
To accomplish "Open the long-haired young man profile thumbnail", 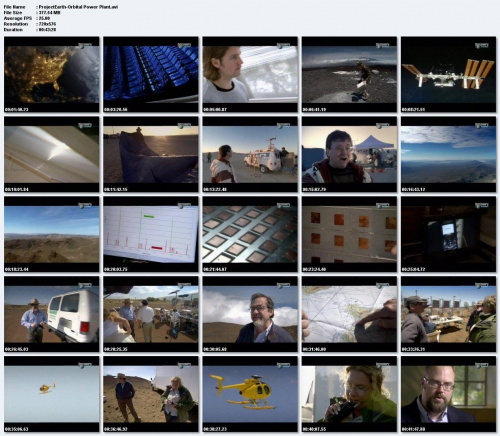I will [x=250, y=74].
